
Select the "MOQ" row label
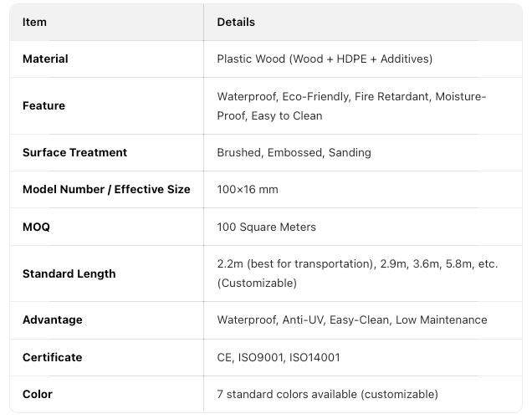36,227
